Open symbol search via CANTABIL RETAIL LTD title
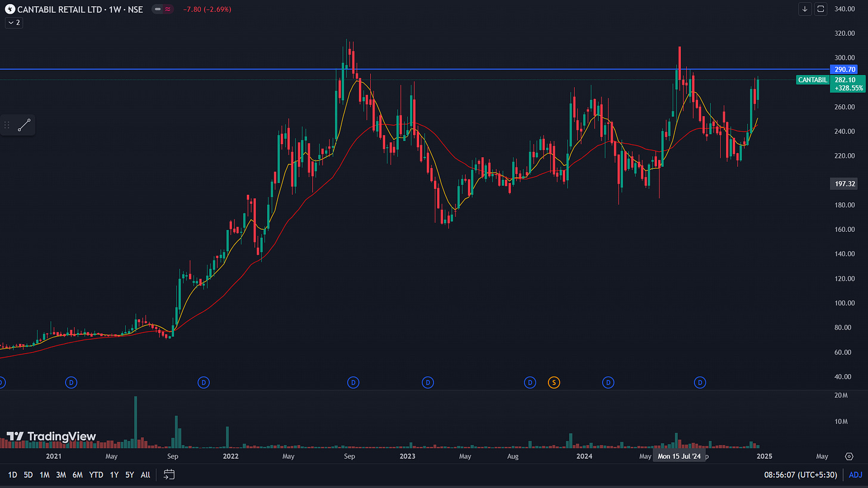 click(x=80, y=9)
